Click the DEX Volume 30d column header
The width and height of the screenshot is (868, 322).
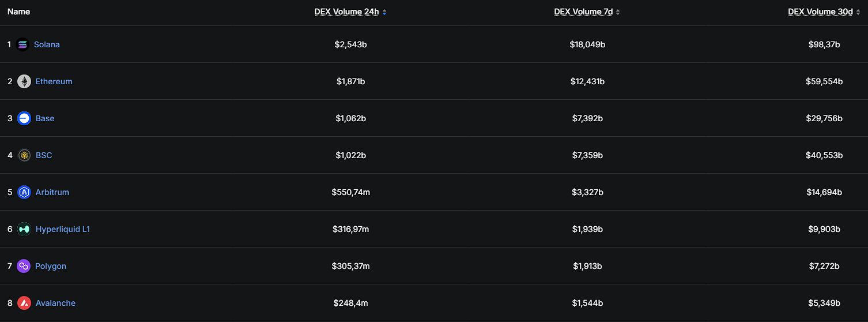[820, 12]
